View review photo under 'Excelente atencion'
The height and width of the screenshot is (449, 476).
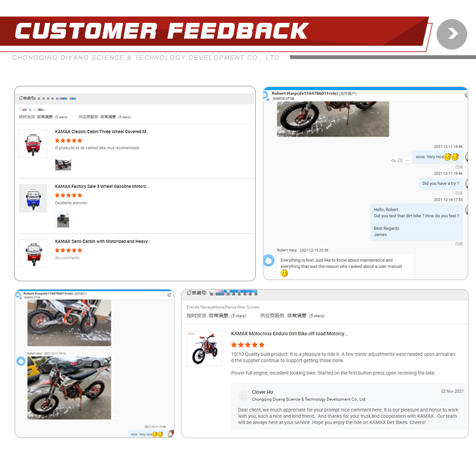(63, 219)
